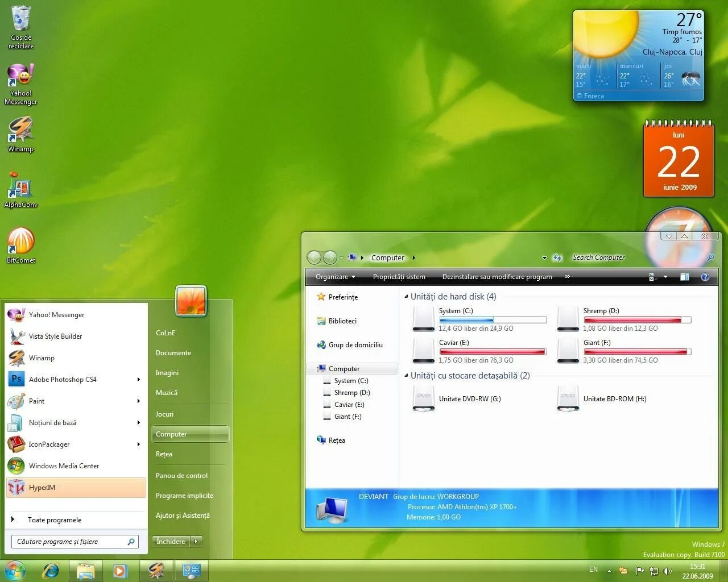Screen dimensions: 728x582
Task: Switch to Winamp taskbar icon
Action: pos(156,571)
